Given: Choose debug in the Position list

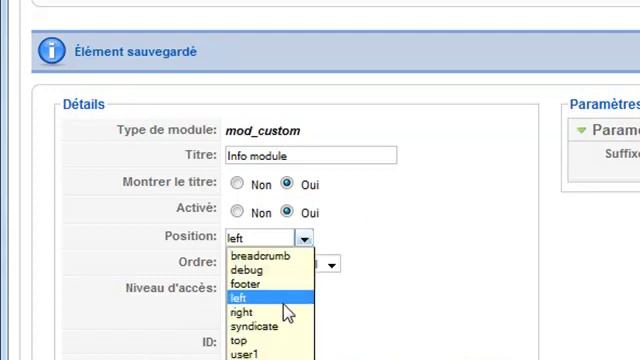Looking at the screenshot, I should (x=270, y=270).
